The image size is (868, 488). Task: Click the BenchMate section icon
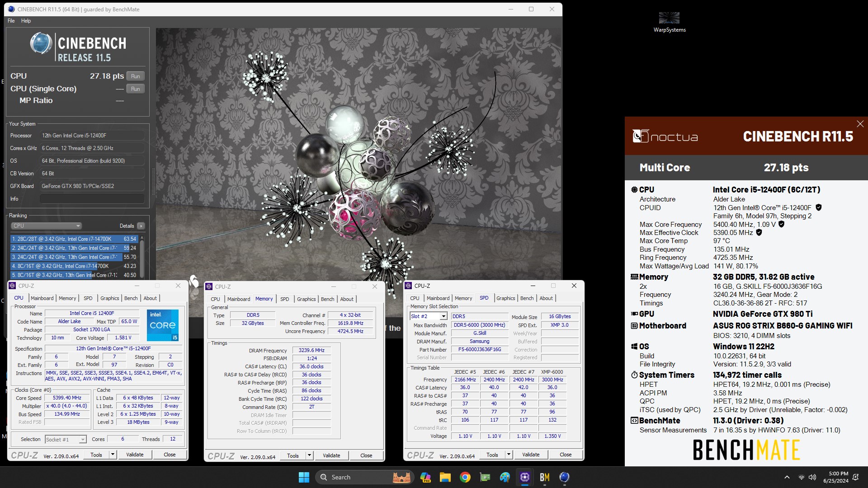tap(634, 421)
